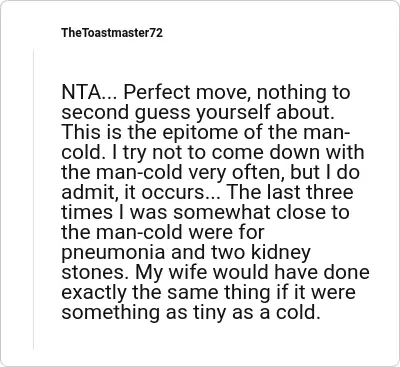
Task: Click the phrase "admit, it occurs..."
Action: point(141,193)
